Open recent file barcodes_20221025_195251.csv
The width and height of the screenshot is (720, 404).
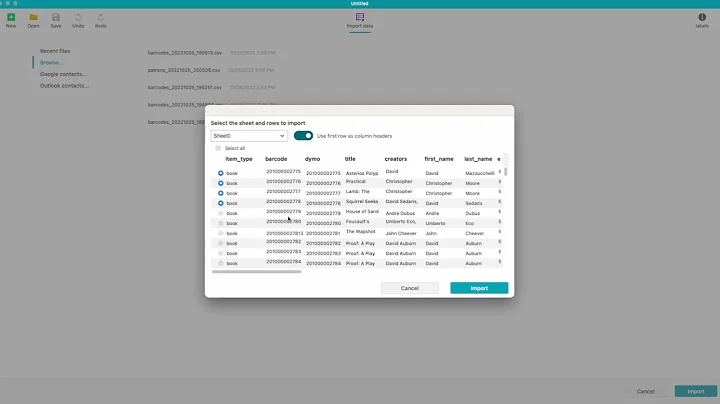[185, 87]
